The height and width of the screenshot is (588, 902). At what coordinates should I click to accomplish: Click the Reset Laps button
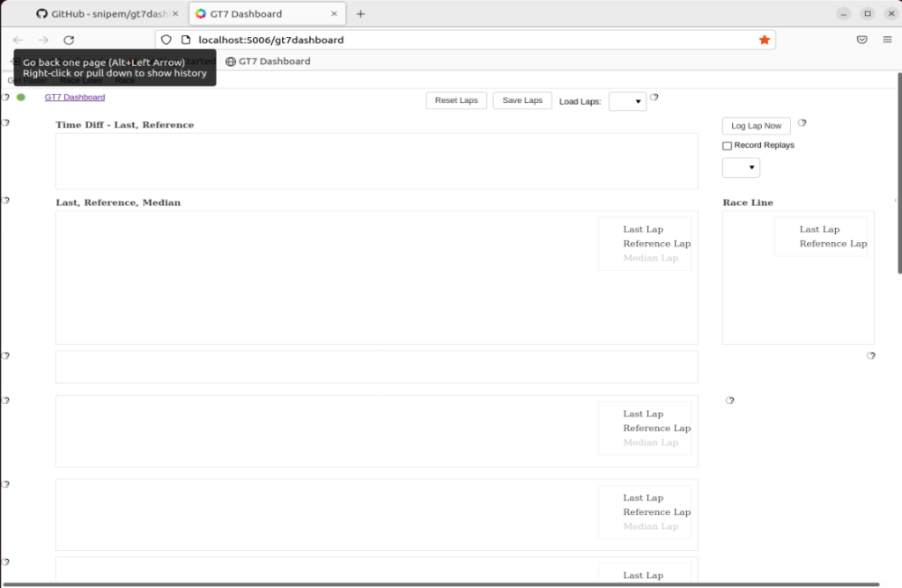pos(456,100)
